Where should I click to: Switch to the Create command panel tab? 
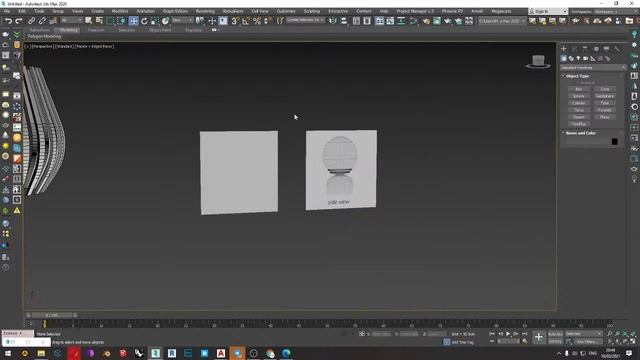(x=564, y=49)
